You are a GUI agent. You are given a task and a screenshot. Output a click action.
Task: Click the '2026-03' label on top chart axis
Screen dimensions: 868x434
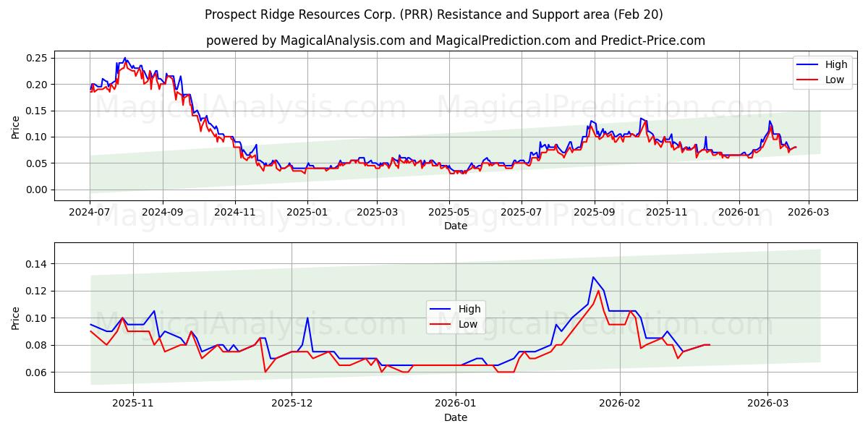(x=809, y=213)
